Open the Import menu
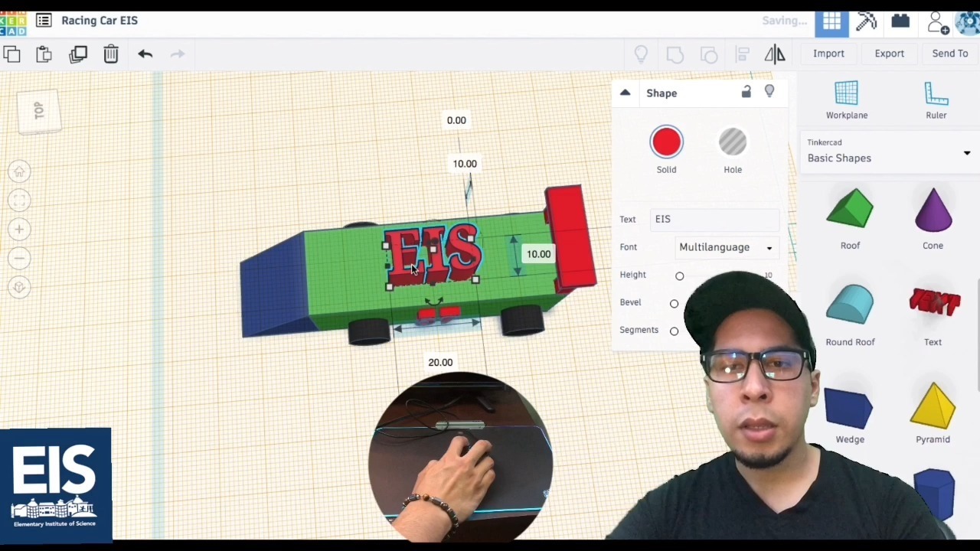The width and height of the screenshot is (980, 551). click(x=828, y=54)
